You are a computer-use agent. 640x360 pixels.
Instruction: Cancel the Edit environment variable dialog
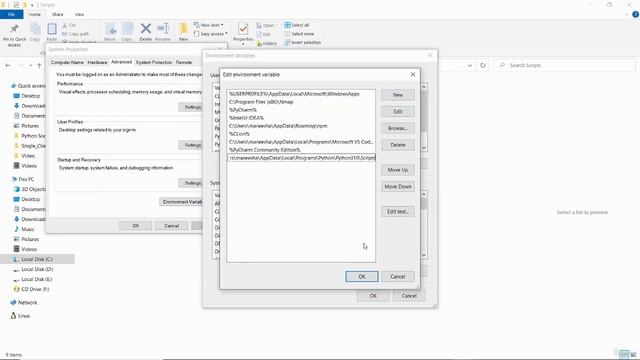coord(398,276)
